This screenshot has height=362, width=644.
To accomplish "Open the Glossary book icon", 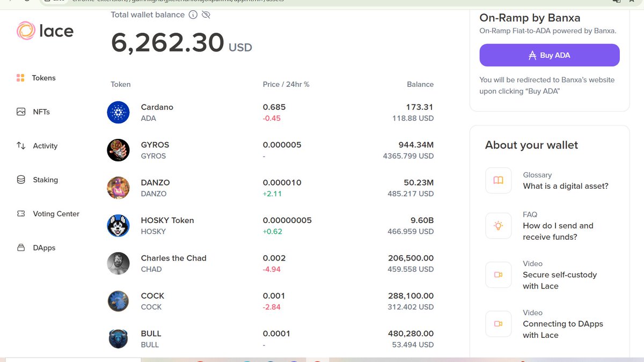I will click(x=499, y=181).
